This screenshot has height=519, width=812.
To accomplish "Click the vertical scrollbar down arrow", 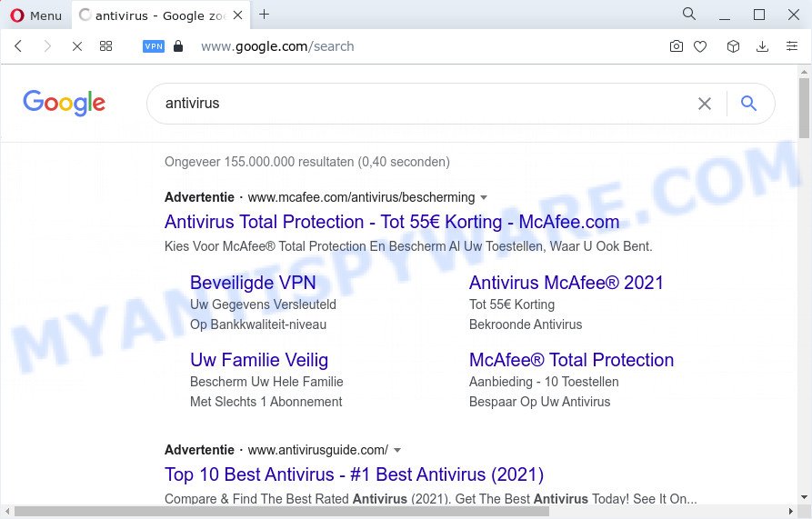I will tap(804, 498).
